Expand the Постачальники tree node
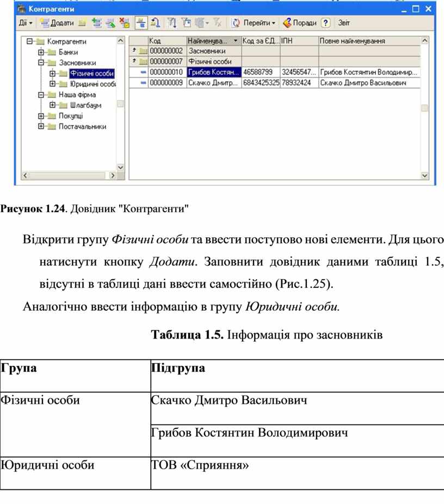The height and width of the screenshot is (504, 444). pyautogui.click(x=41, y=126)
